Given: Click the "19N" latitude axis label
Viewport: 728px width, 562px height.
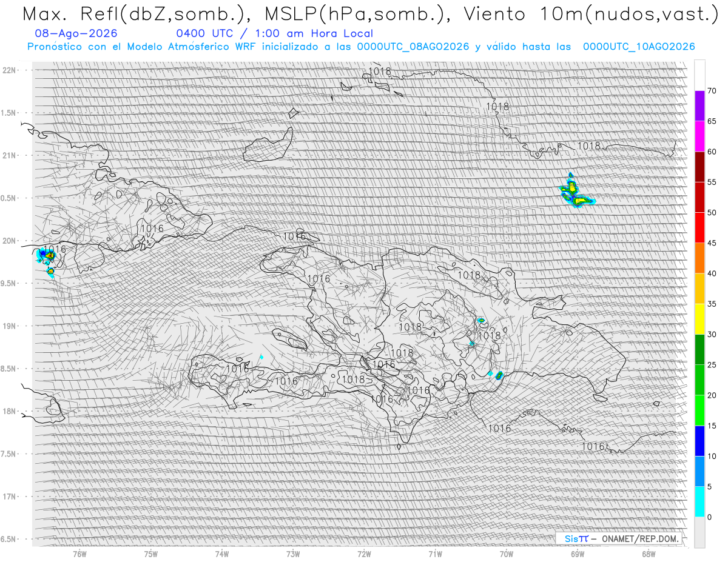Looking at the screenshot, I should point(9,326).
